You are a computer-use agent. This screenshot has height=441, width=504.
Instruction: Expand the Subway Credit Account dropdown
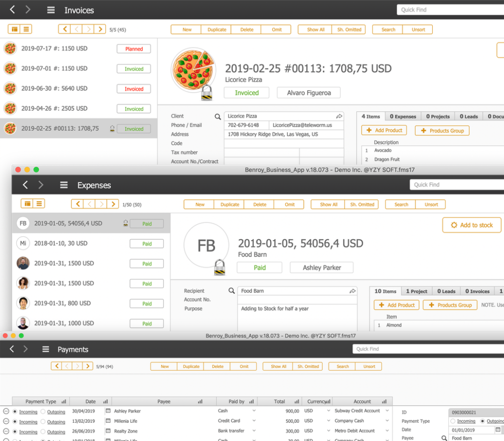point(387,411)
